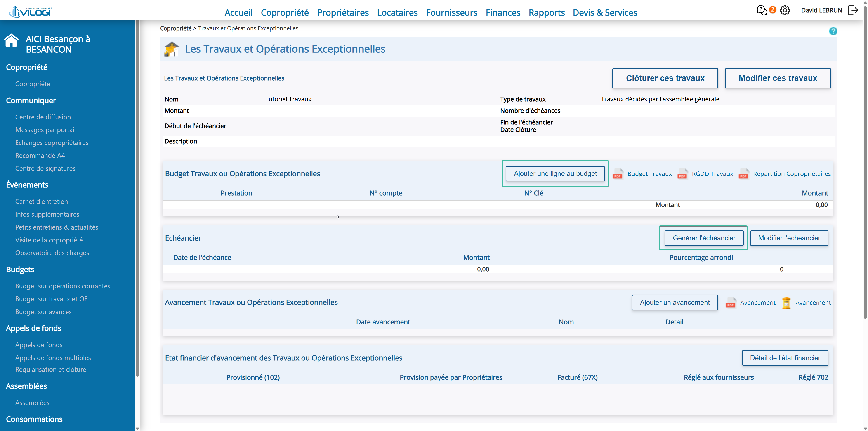This screenshot has width=868, height=431.
Task: Open settings gear icon
Action: point(785,10)
